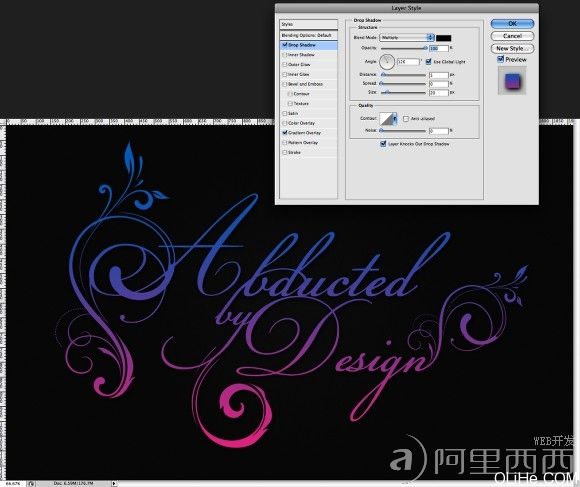Select Blending Options: Default row

coord(309,35)
